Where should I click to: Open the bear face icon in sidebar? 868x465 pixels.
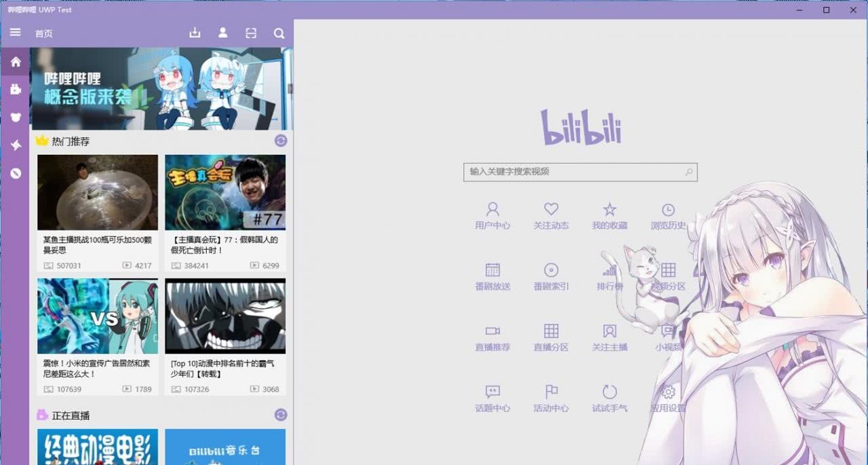tap(15, 117)
